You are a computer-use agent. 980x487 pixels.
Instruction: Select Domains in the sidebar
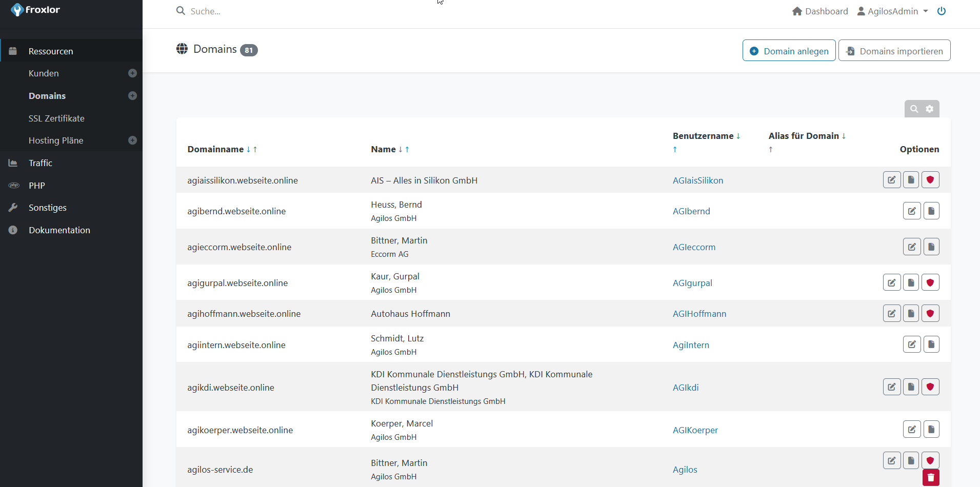coord(47,96)
